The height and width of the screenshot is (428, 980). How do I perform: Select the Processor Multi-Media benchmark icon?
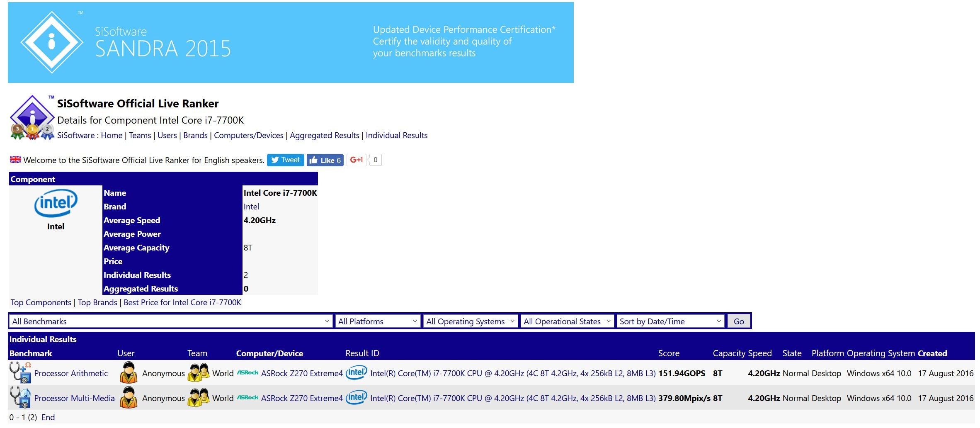(x=20, y=398)
